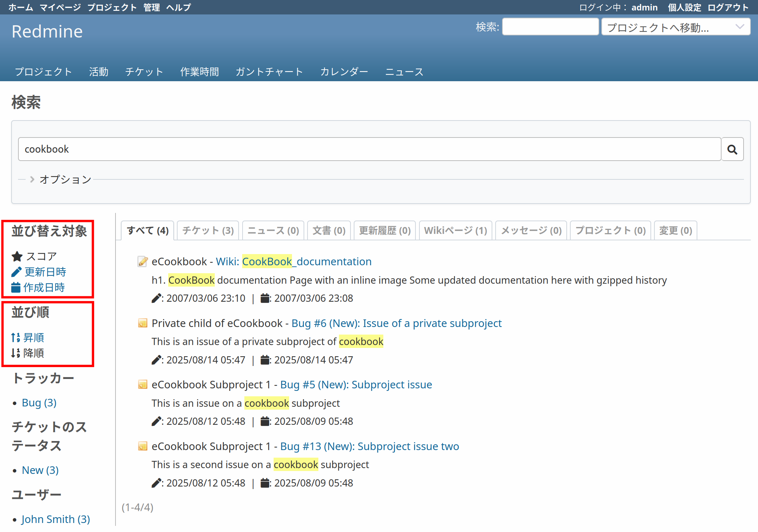Image resolution: width=758 pixels, height=532 pixels.
Task: Switch to the Wikiページ (1) tab
Action: point(455,230)
